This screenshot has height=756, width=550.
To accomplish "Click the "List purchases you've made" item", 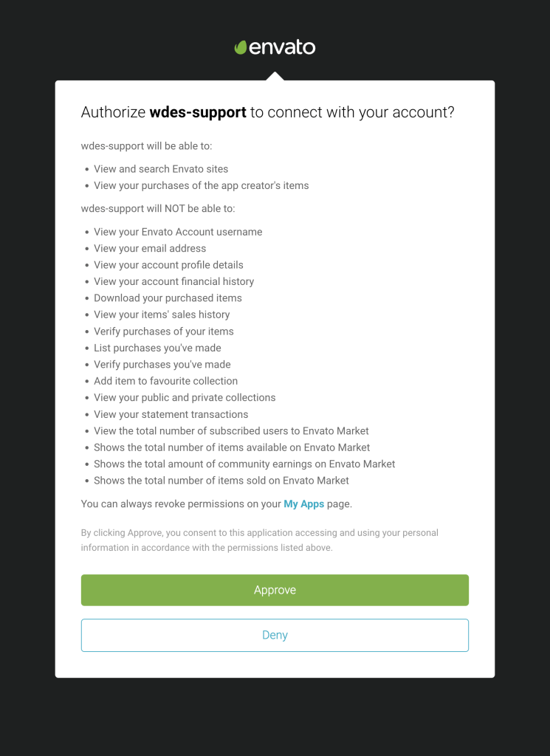I will click(157, 348).
